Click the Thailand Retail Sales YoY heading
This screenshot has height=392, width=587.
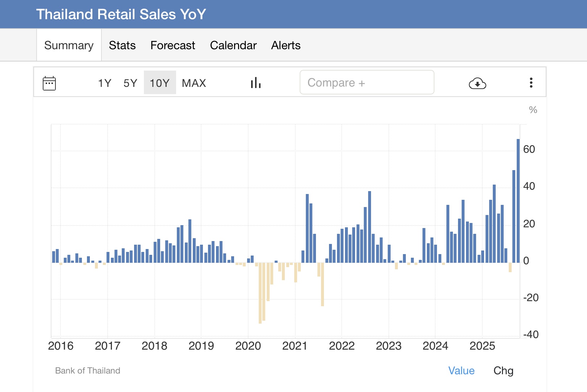click(x=121, y=14)
